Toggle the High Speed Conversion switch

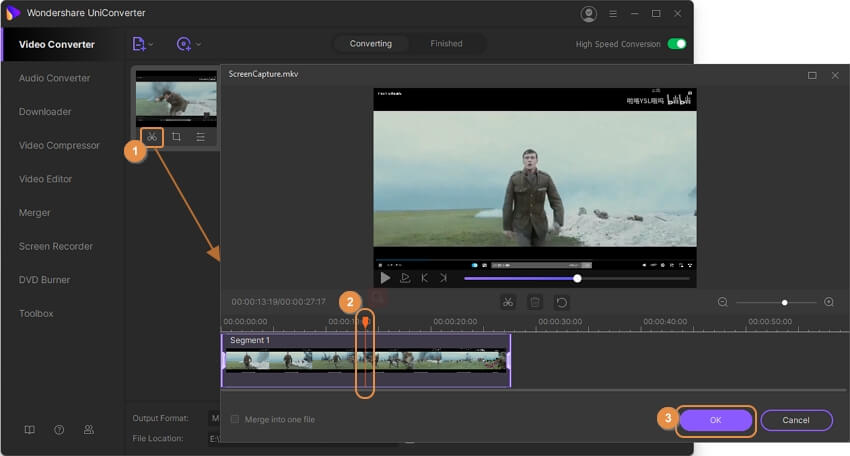coord(677,44)
